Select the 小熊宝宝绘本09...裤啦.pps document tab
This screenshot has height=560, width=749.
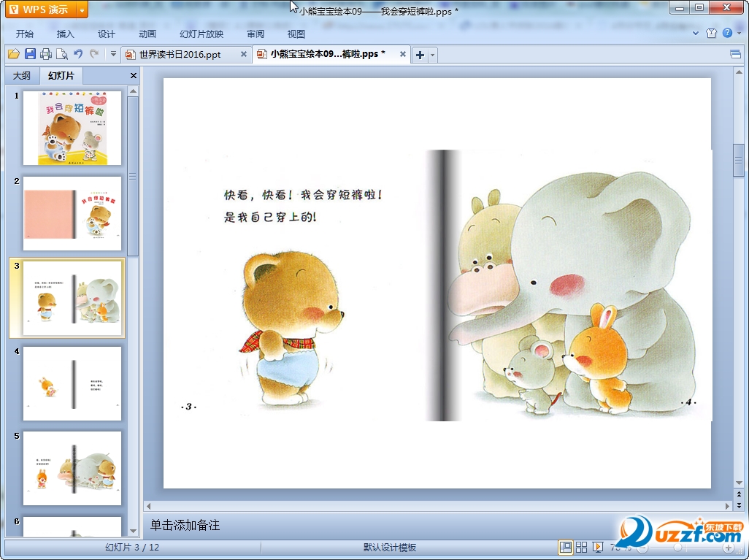(x=328, y=54)
